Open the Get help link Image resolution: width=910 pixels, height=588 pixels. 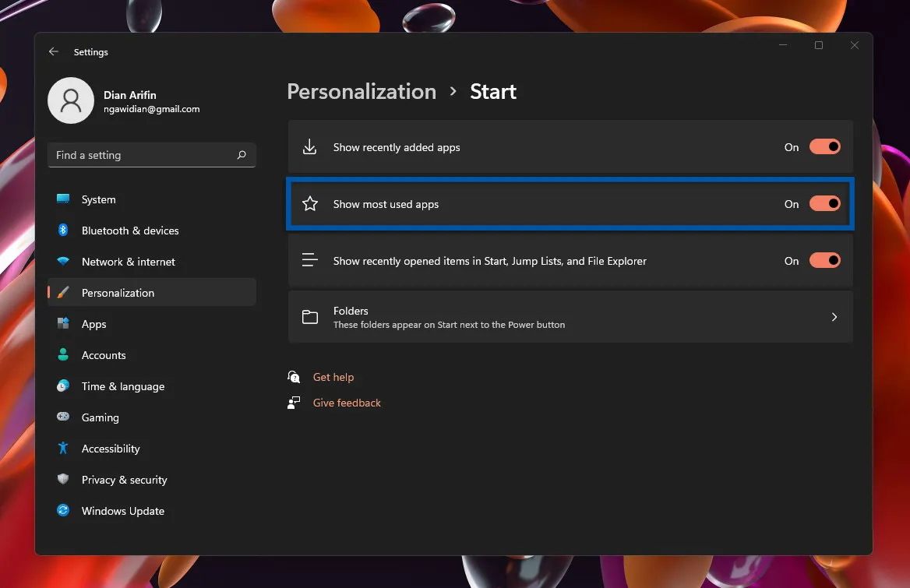[333, 377]
